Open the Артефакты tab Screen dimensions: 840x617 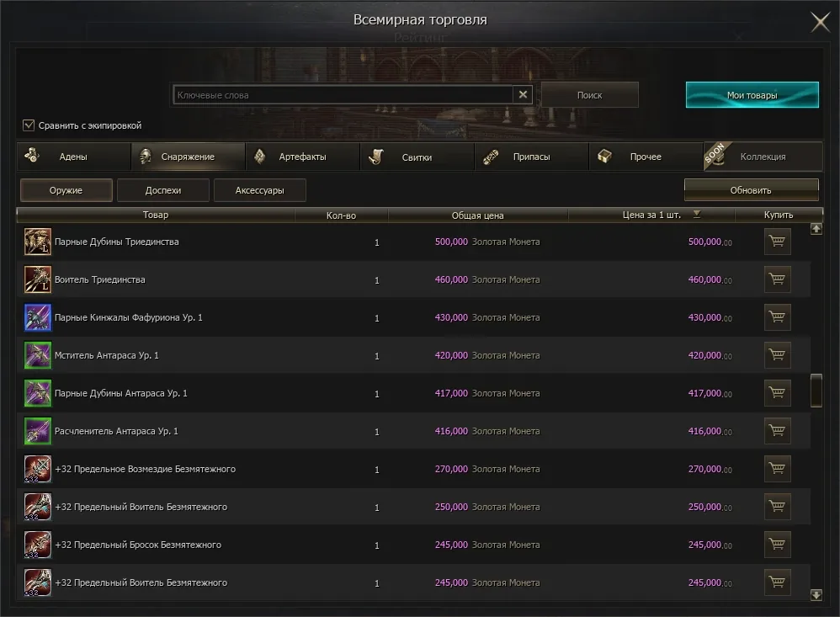[303, 157]
